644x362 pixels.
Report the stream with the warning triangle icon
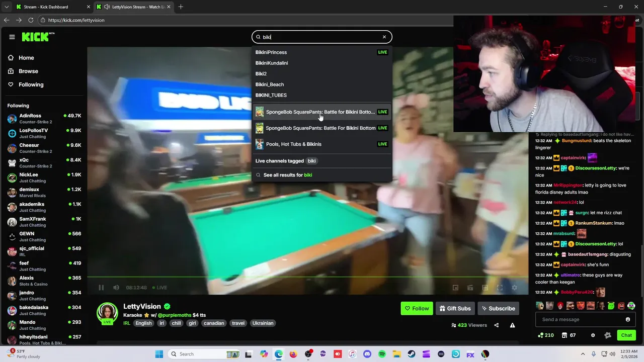512,325
